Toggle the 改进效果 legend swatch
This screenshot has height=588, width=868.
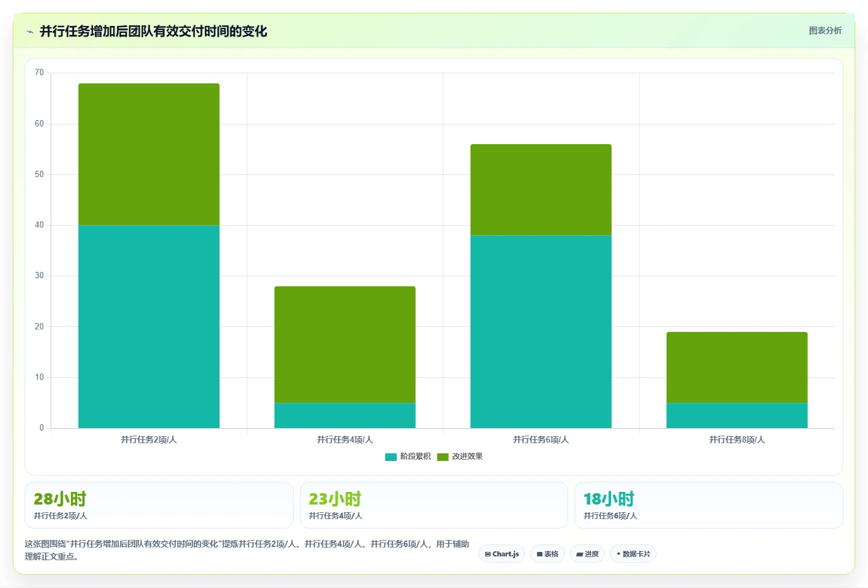pos(443,457)
